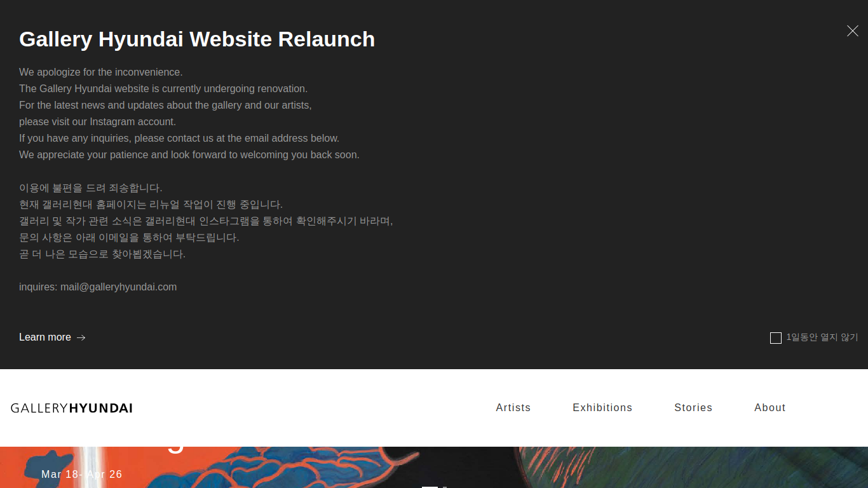Click the Gallery Hyundai Website Relaunch heading
The height and width of the screenshot is (488, 868).
[197, 39]
